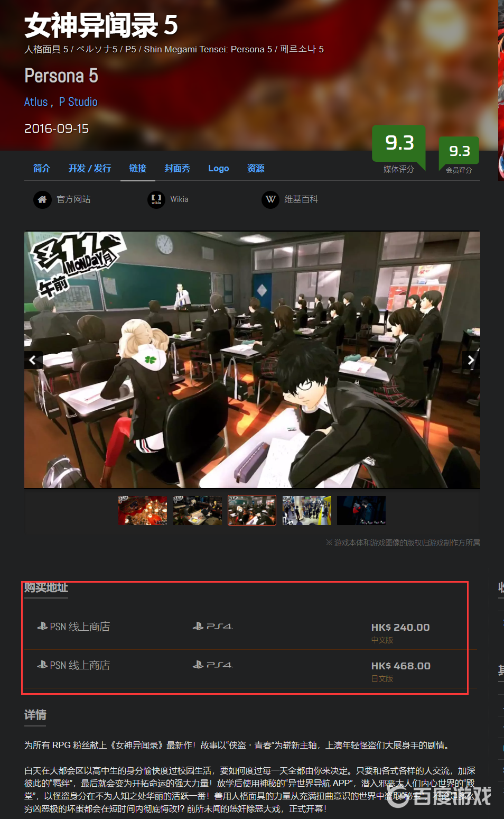This screenshot has height=819, width=504.
Task: Select the second screenshot thumbnail
Action: [x=198, y=510]
